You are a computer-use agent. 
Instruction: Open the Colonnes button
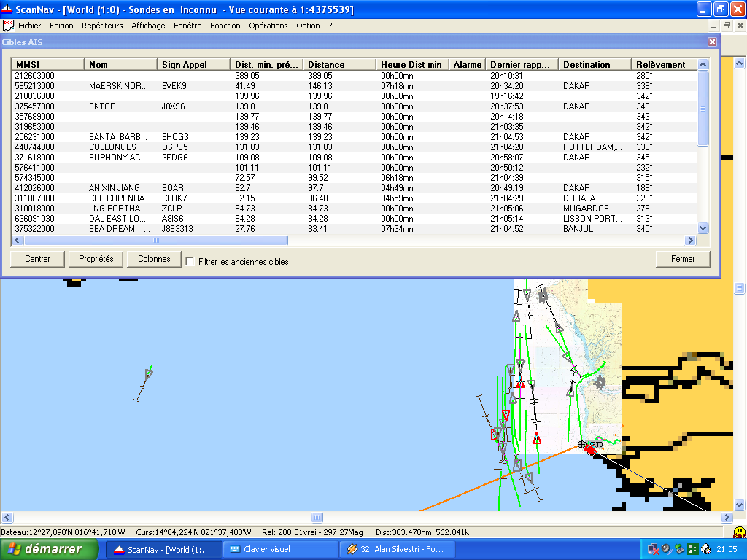click(x=154, y=259)
